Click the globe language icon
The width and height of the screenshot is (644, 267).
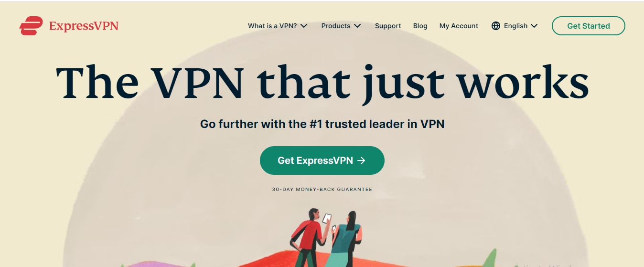coord(496,26)
